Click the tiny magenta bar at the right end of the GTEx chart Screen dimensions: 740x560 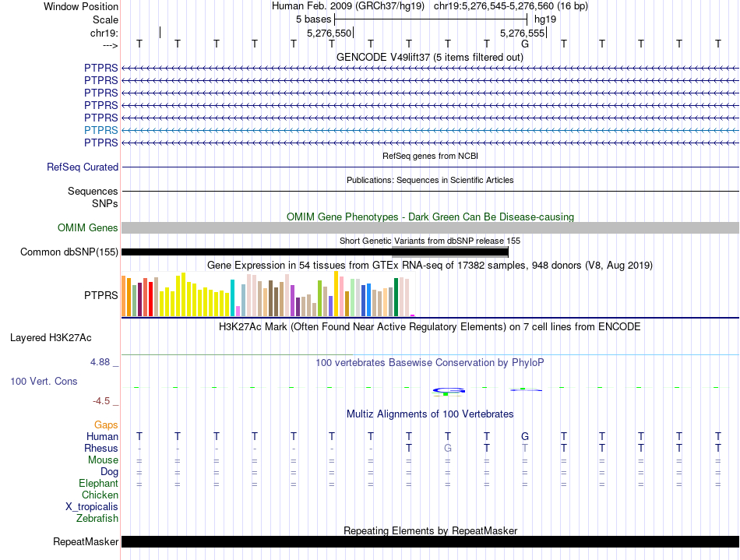[x=413, y=315]
